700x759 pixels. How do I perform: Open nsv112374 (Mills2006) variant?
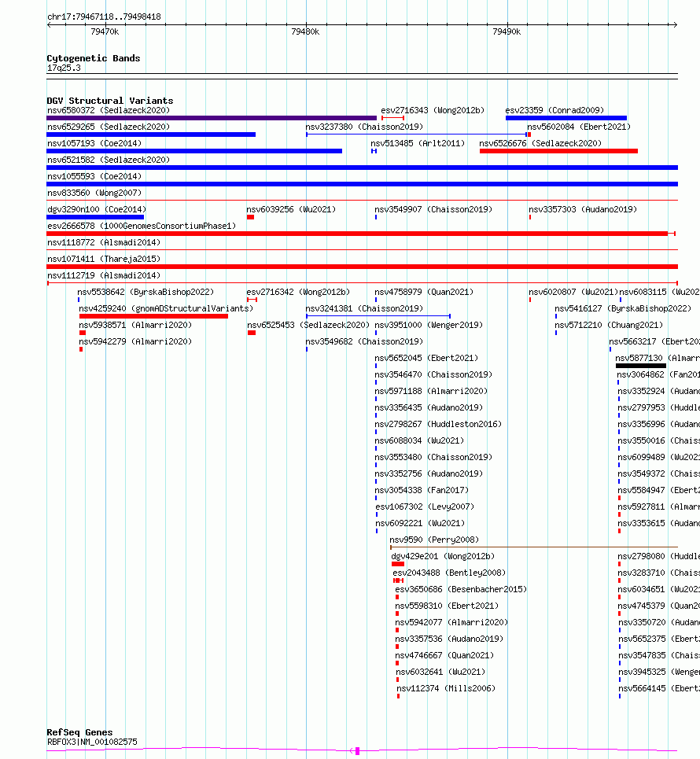click(x=446, y=688)
